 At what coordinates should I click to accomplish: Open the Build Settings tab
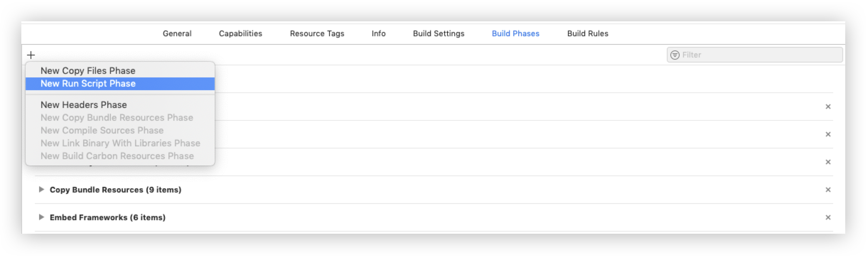pyautogui.click(x=439, y=33)
